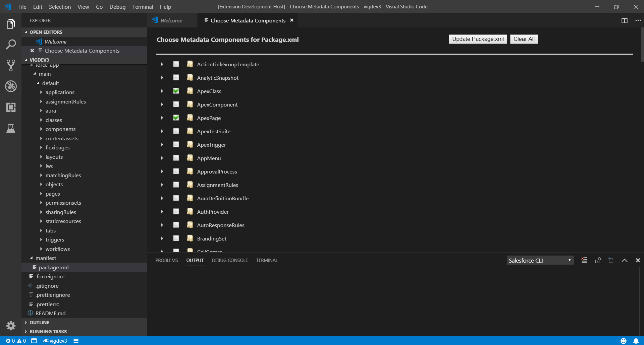Click the split editor icon
The height and width of the screenshot is (345, 644).
(x=624, y=20)
